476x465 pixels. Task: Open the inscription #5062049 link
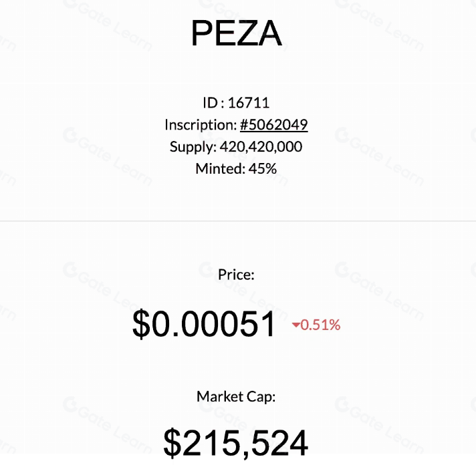pos(273,124)
